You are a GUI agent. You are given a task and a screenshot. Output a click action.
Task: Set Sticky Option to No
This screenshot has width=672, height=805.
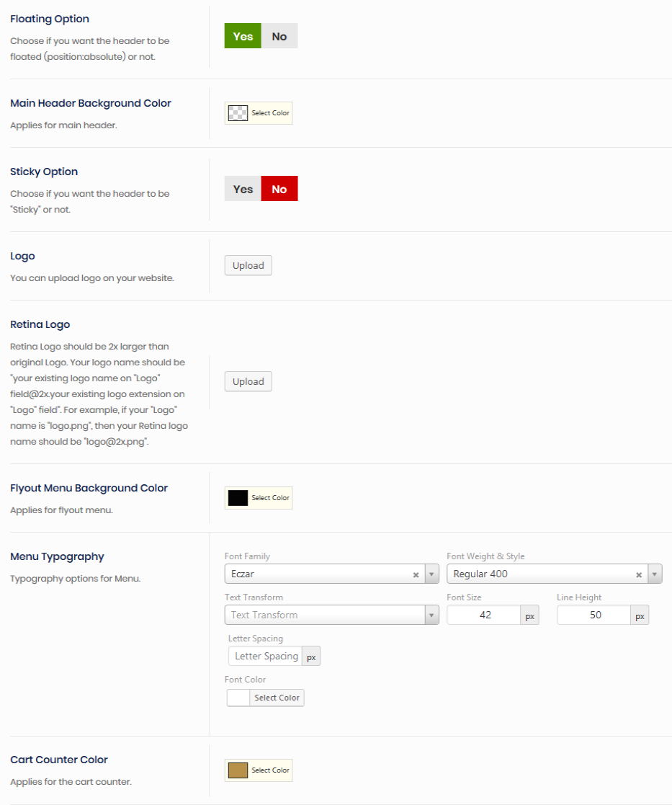(279, 189)
